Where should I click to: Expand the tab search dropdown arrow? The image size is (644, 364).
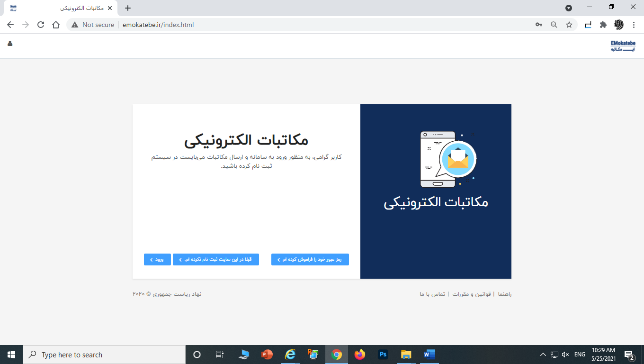tap(569, 8)
